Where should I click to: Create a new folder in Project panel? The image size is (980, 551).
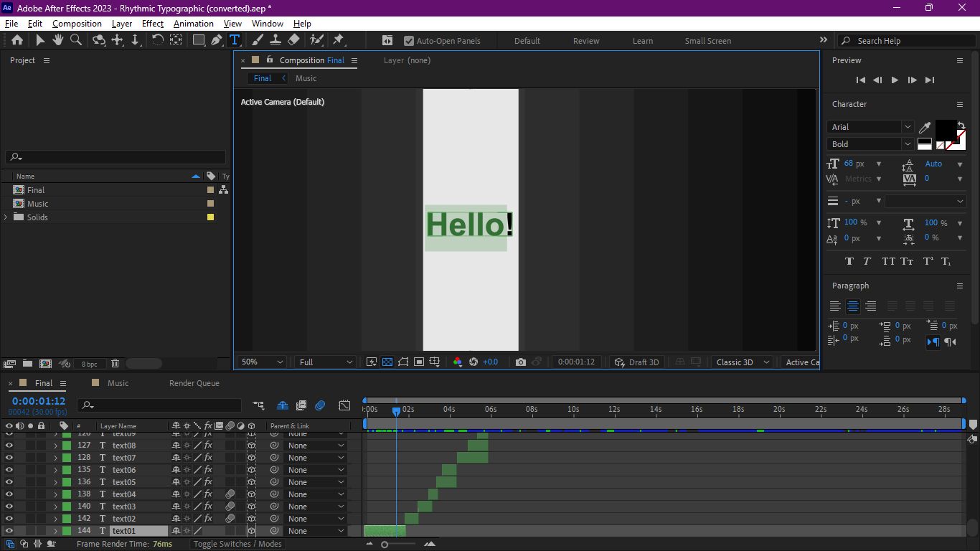click(27, 364)
